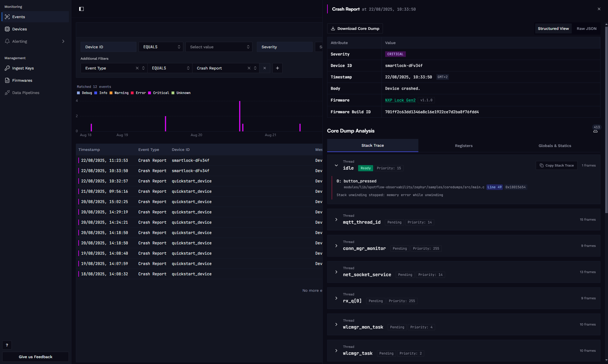
Task: Select Structured View
Action: click(x=553, y=28)
